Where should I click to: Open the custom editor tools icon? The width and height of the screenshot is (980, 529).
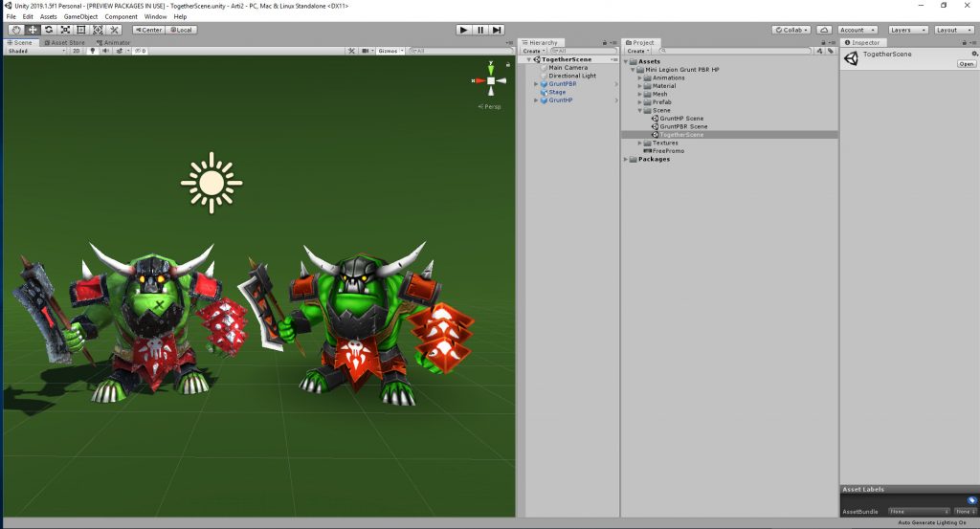pos(114,30)
